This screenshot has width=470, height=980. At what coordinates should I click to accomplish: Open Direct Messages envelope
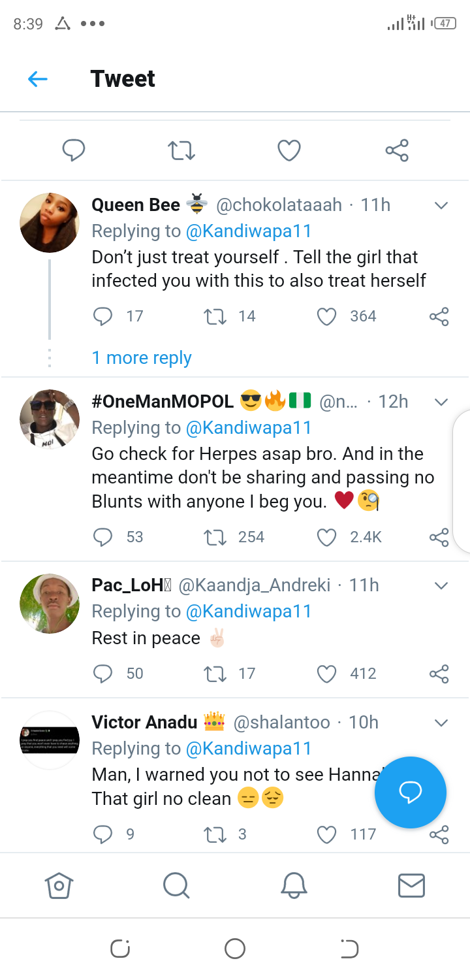pyautogui.click(x=411, y=886)
